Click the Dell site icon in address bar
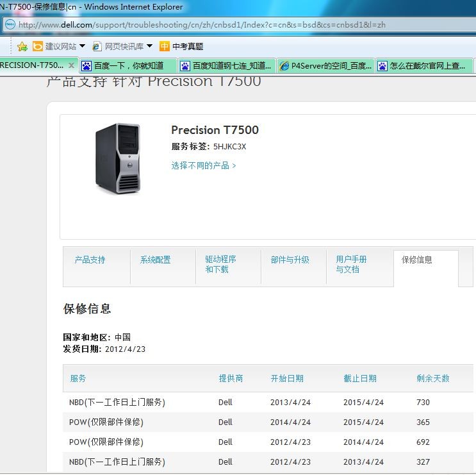Screen dimensions: 476x475 (x=10, y=24)
